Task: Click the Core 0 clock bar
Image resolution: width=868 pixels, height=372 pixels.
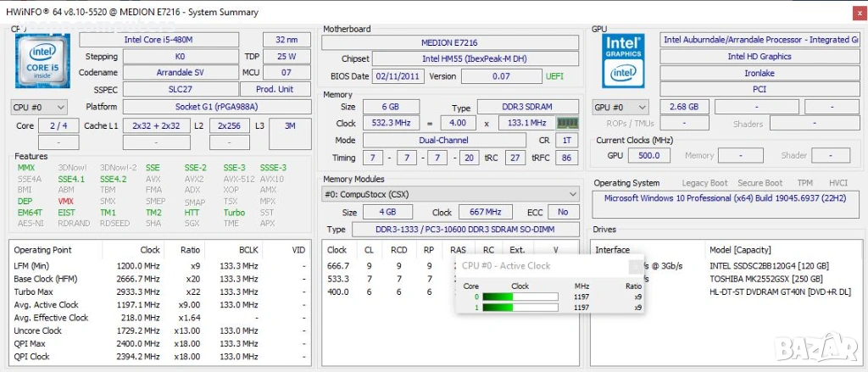Action: click(520, 297)
